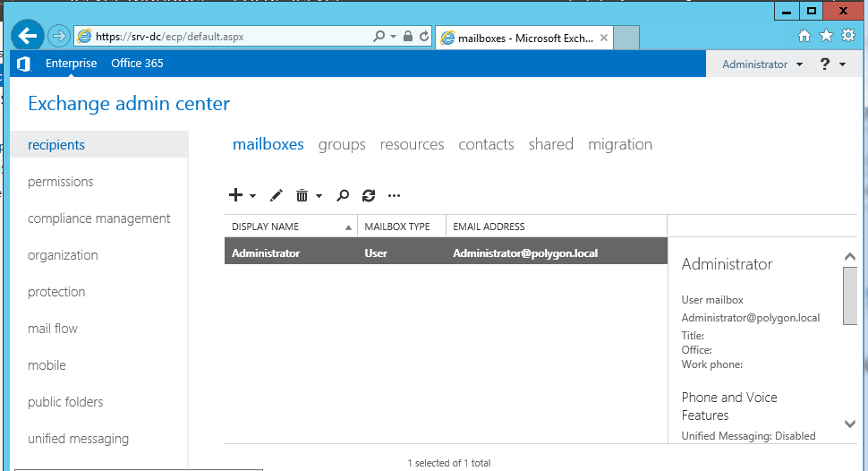
Task: Switch to Office 365 link
Action: (x=137, y=64)
